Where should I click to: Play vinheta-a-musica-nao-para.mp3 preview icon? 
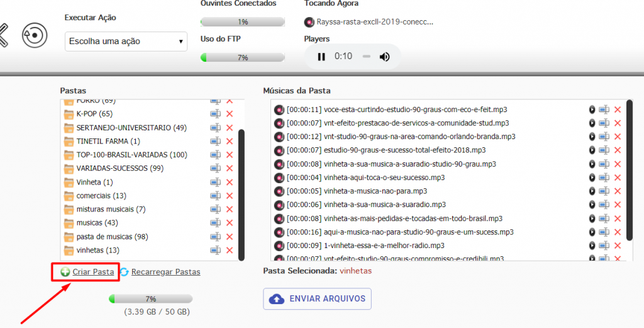click(592, 191)
